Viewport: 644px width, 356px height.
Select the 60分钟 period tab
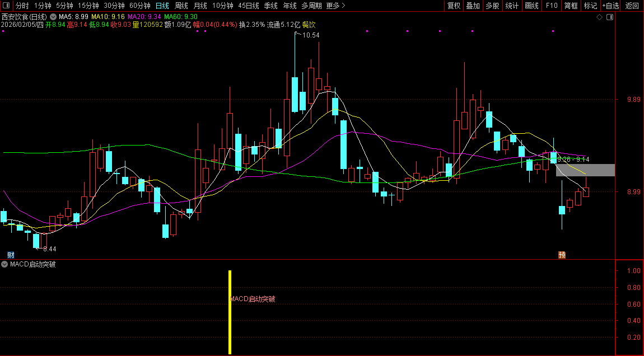click(140, 6)
